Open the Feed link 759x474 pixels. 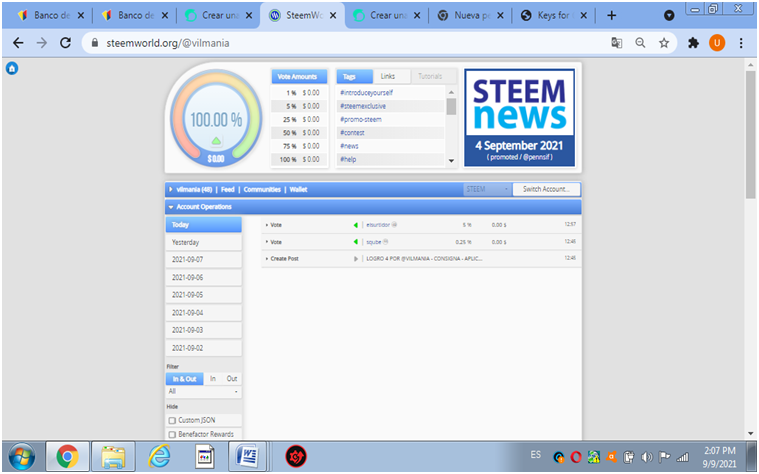coord(228,190)
